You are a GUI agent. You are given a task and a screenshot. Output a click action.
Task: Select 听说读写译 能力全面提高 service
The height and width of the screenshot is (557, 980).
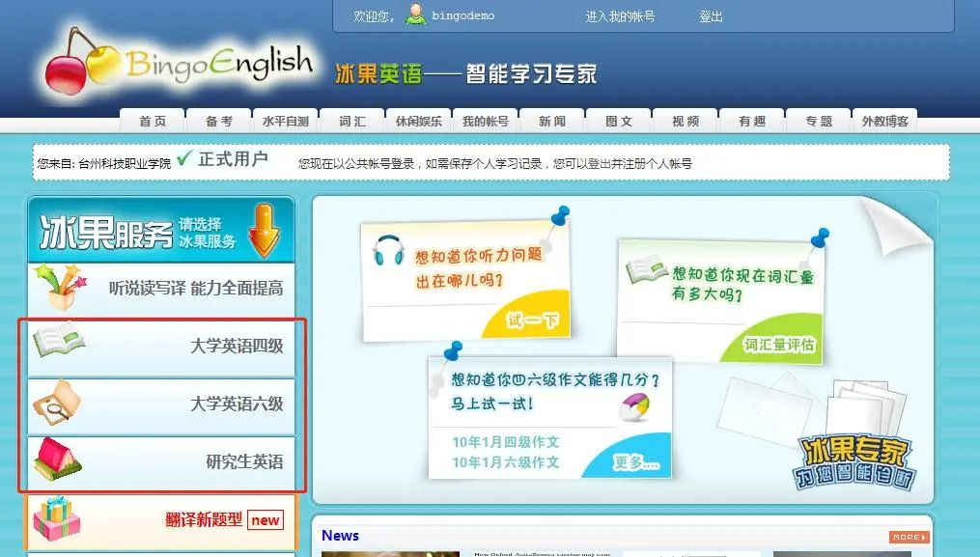click(x=161, y=289)
